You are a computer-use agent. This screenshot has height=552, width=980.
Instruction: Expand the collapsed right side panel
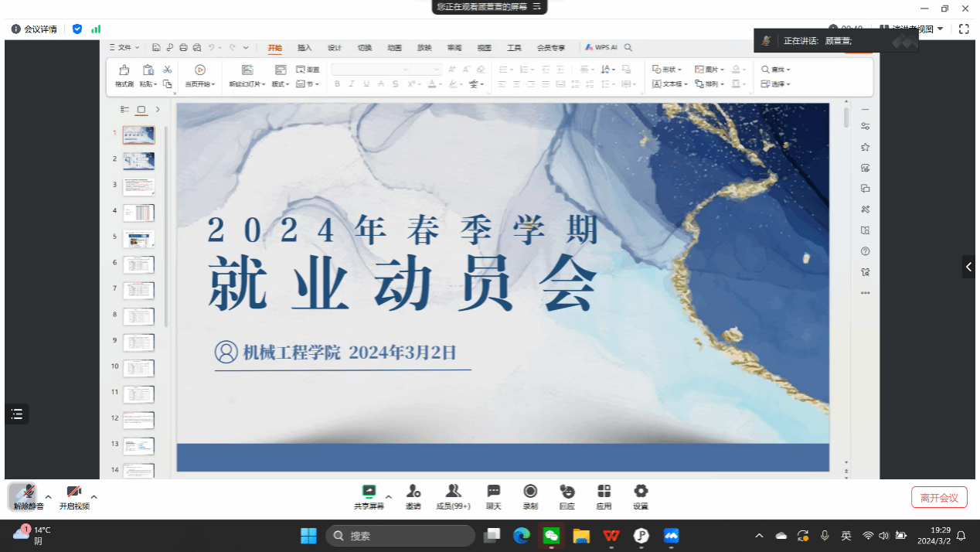[969, 267]
